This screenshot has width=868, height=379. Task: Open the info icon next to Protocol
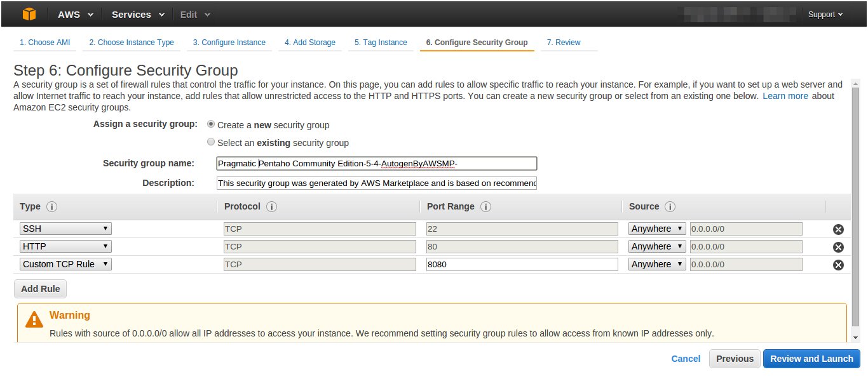click(x=271, y=207)
